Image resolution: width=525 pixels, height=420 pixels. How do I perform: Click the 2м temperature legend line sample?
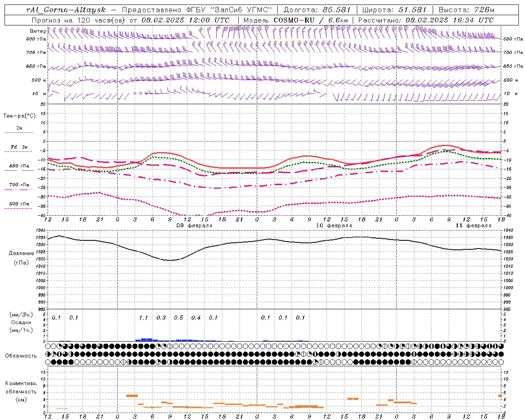point(19,133)
